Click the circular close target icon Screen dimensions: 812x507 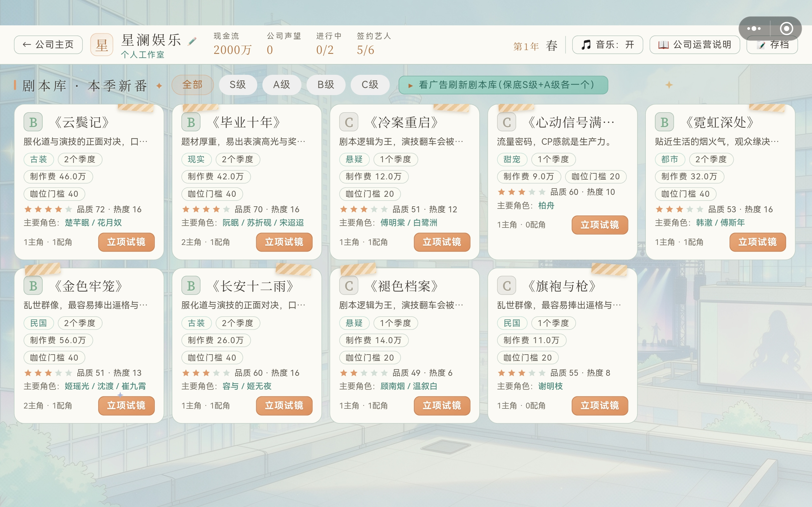786,29
